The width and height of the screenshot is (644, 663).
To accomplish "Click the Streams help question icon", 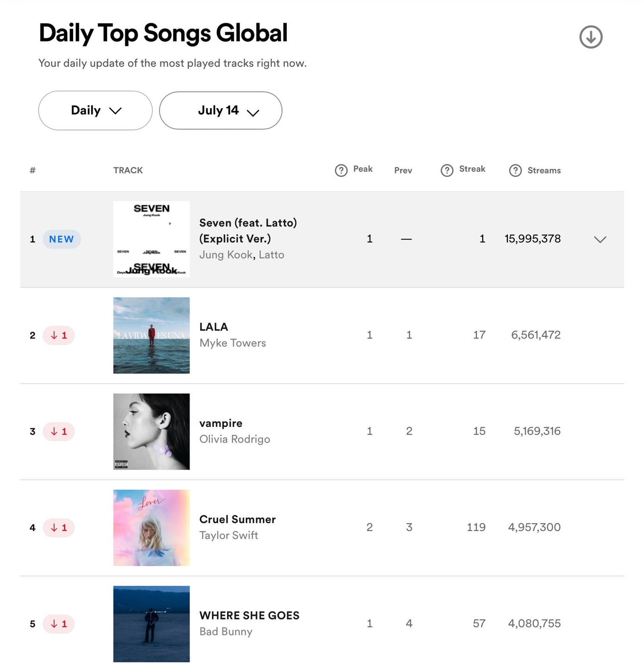I will point(515,170).
